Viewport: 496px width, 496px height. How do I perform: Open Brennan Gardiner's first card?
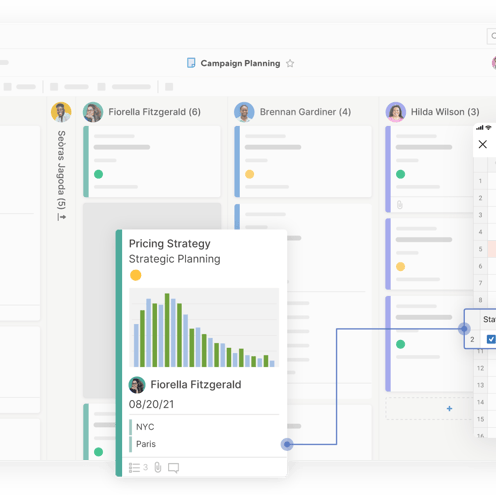pos(303,162)
